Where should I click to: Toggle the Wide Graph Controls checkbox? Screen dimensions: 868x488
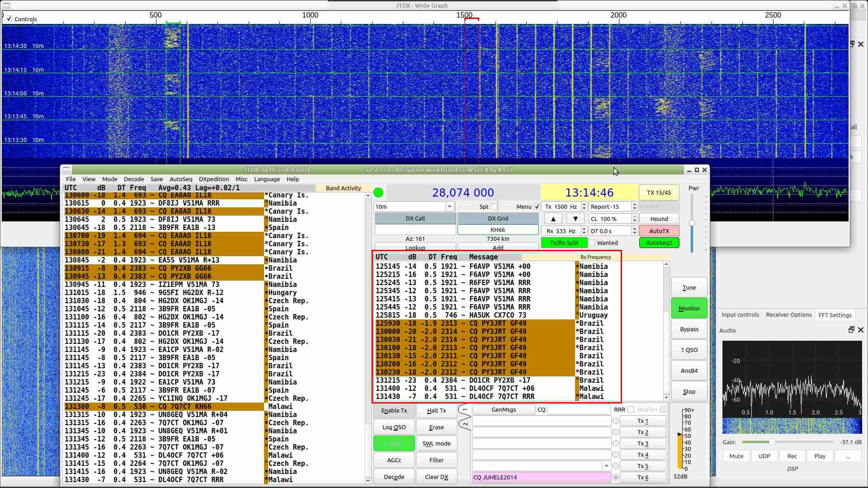(9, 19)
